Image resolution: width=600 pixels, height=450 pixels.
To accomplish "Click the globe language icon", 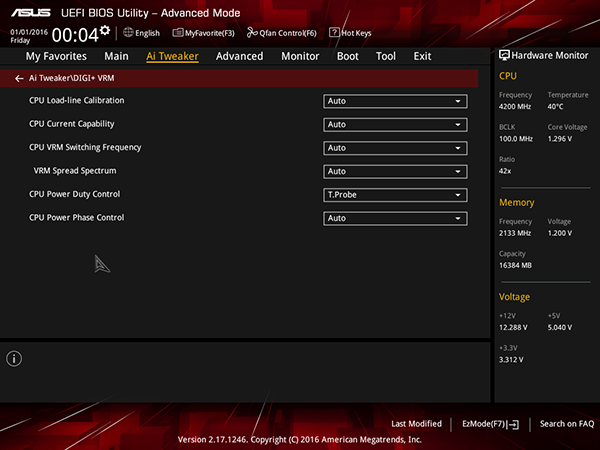I will coord(128,33).
